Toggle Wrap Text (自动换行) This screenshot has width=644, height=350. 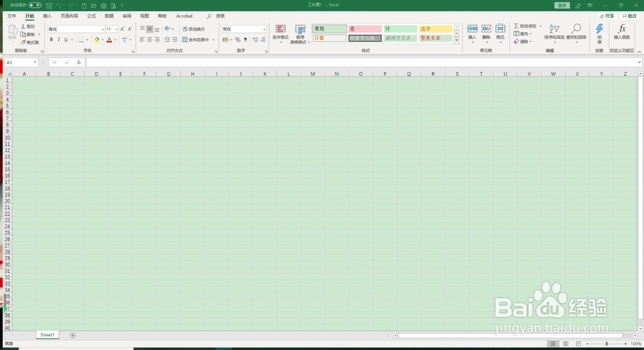pos(194,29)
